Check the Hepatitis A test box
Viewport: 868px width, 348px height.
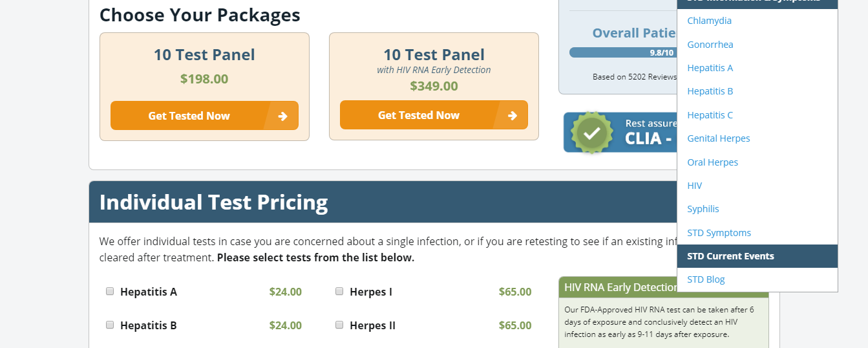click(110, 291)
